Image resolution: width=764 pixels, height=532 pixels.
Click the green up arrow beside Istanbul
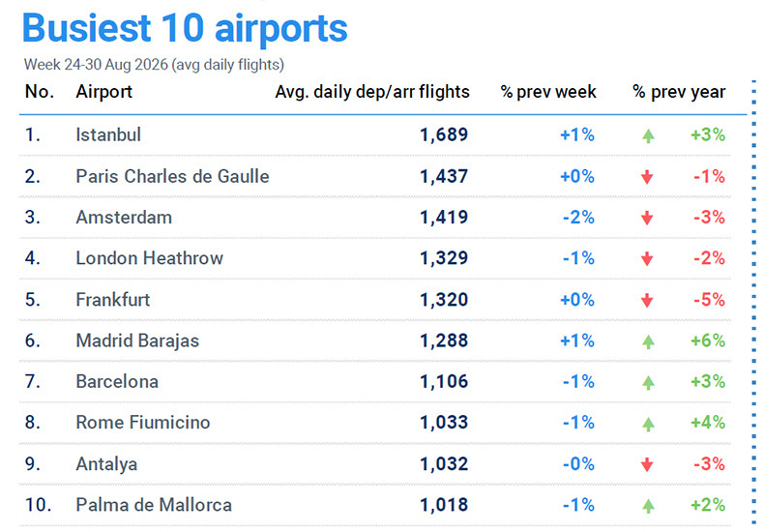pyautogui.click(x=648, y=136)
